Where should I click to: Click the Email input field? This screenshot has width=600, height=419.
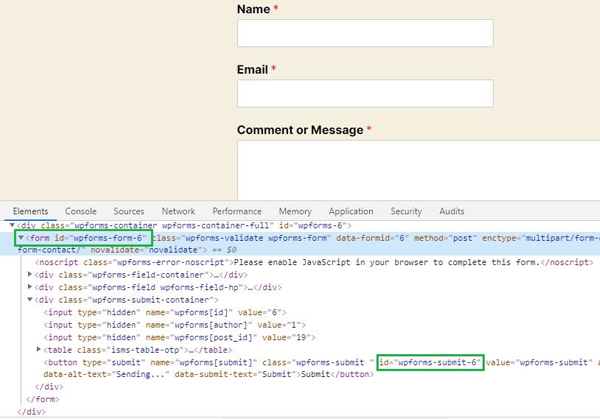tap(365, 94)
